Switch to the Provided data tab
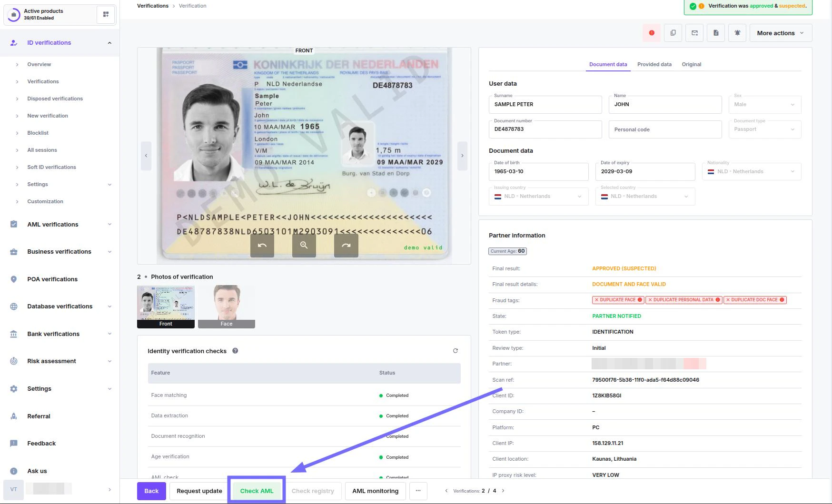 [x=654, y=64]
